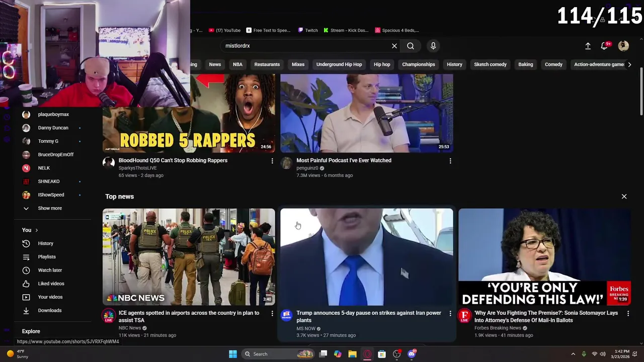Viewport: 644px width, 362px height.
Task: Open Copilot from the taskbar
Action: pos(338,354)
